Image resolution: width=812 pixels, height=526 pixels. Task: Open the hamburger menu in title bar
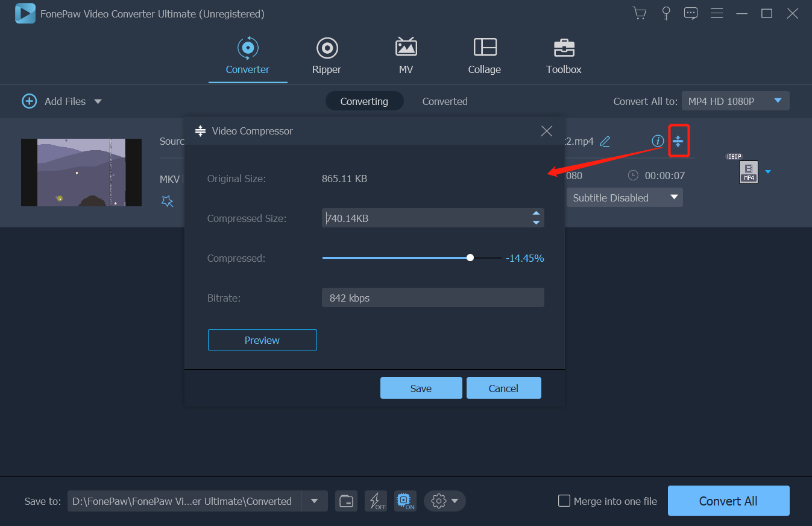pos(717,13)
